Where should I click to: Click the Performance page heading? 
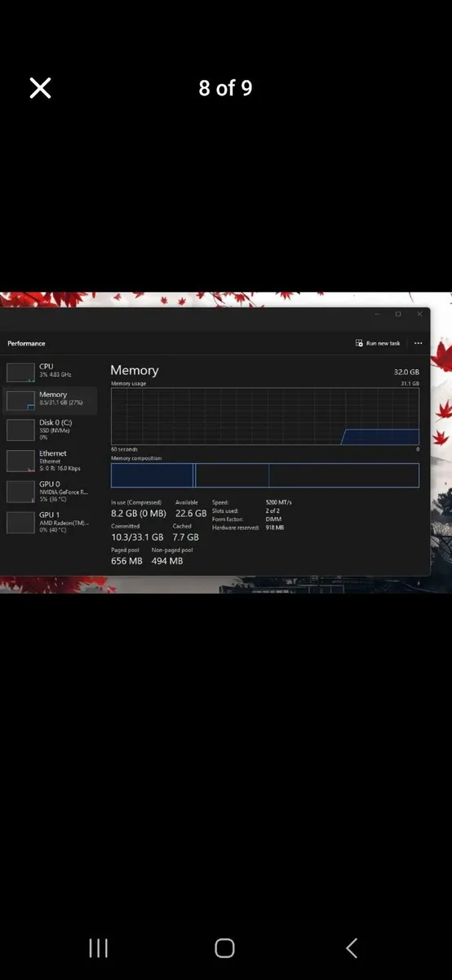click(26, 344)
